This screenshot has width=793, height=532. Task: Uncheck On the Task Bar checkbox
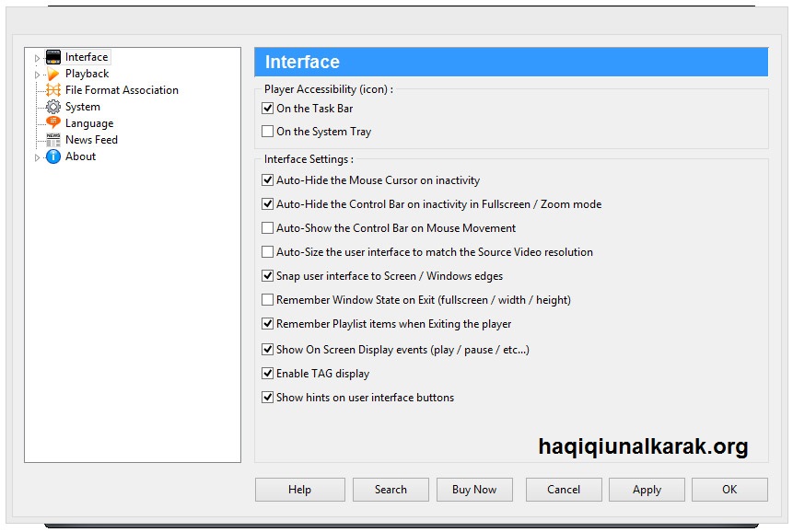point(267,108)
